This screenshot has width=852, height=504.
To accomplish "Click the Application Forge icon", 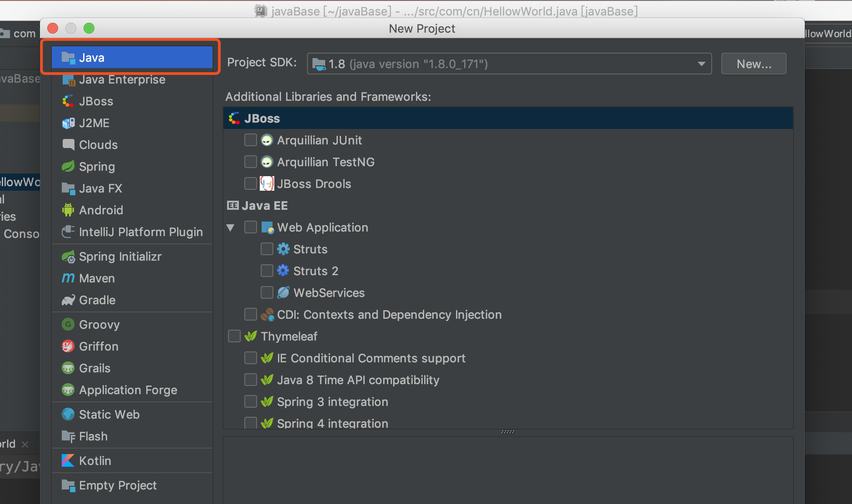I will (x=68, y=390).
